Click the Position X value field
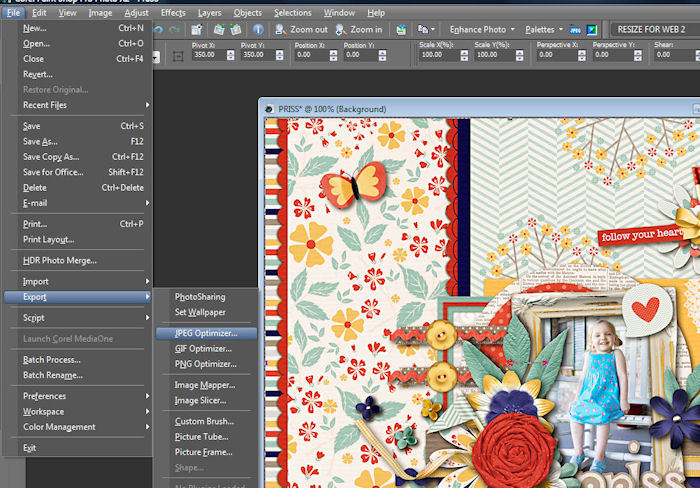 (x=312, y=55)
